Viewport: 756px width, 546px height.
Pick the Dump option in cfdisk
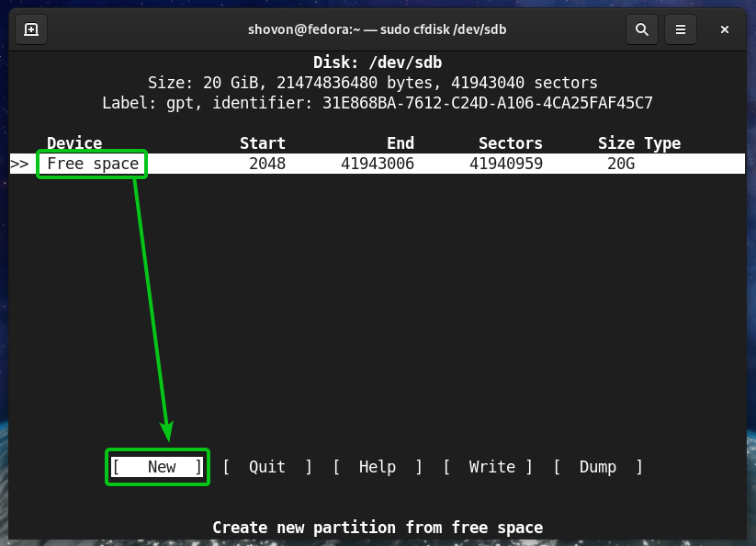click(x=598, y=467)
